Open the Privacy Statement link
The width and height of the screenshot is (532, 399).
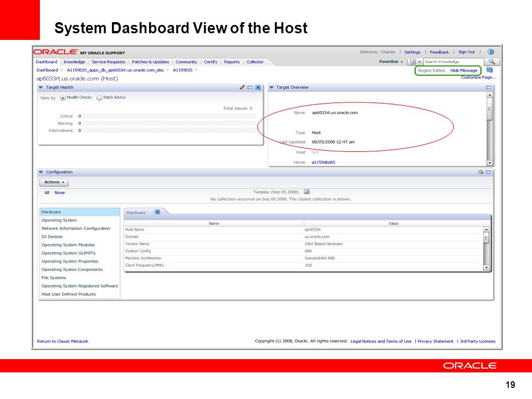point(436,341)
